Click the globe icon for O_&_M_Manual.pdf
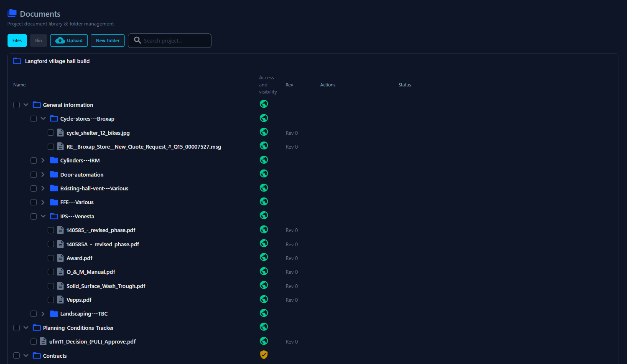 coord(264,271)
